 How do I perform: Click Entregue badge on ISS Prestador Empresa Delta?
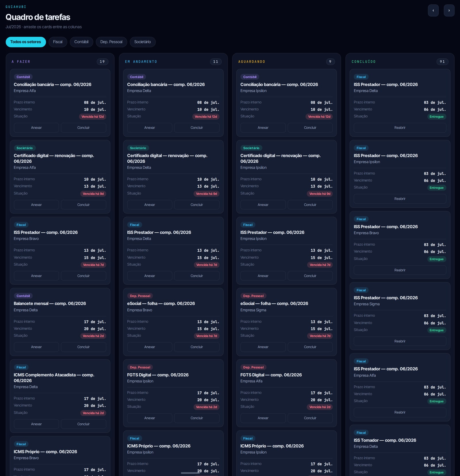pos(436,116)
